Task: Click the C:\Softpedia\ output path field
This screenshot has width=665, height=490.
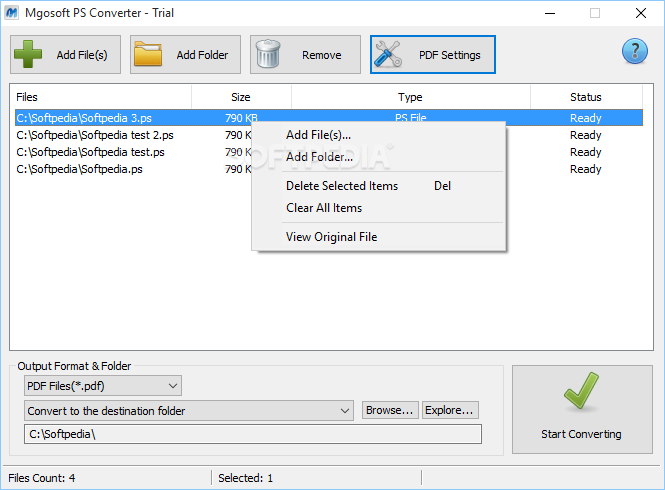Action: (x=253, y=434)
